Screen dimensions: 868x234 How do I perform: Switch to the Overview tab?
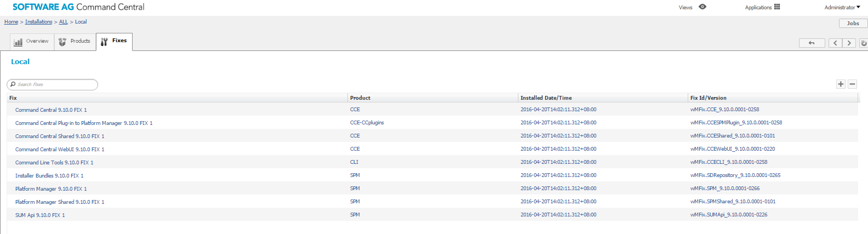[x=32, y=42]
